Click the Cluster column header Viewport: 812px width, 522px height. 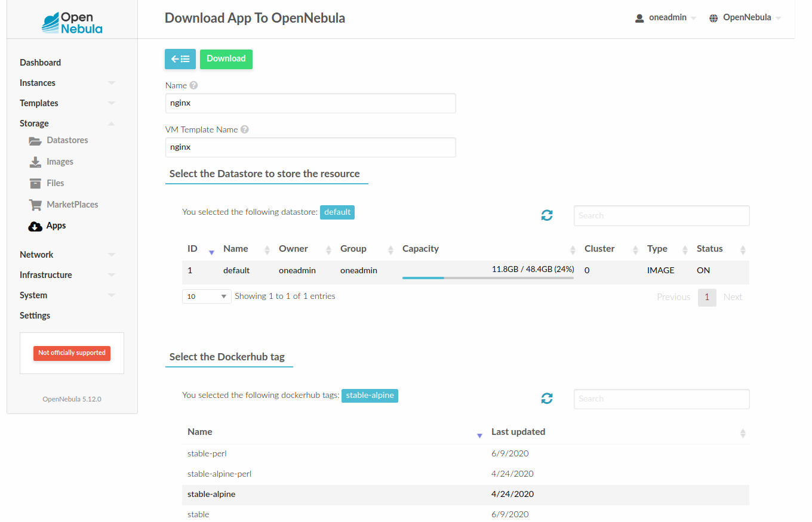pos(599,249)
